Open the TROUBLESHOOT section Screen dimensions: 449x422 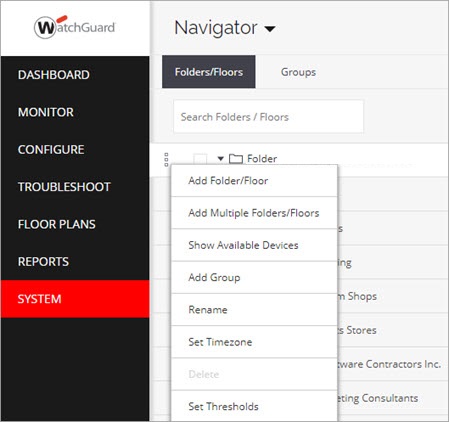(75, 187)
